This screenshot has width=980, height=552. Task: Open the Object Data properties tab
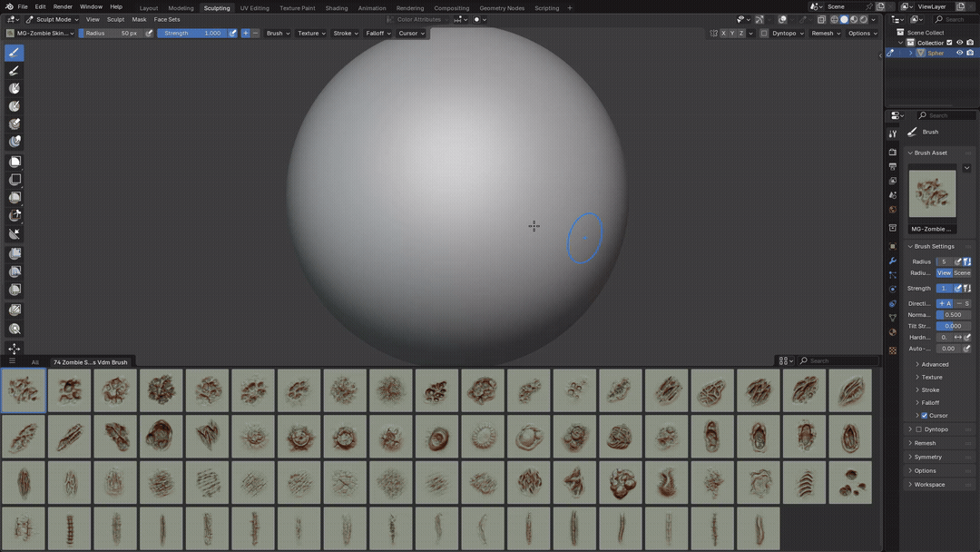893,318
